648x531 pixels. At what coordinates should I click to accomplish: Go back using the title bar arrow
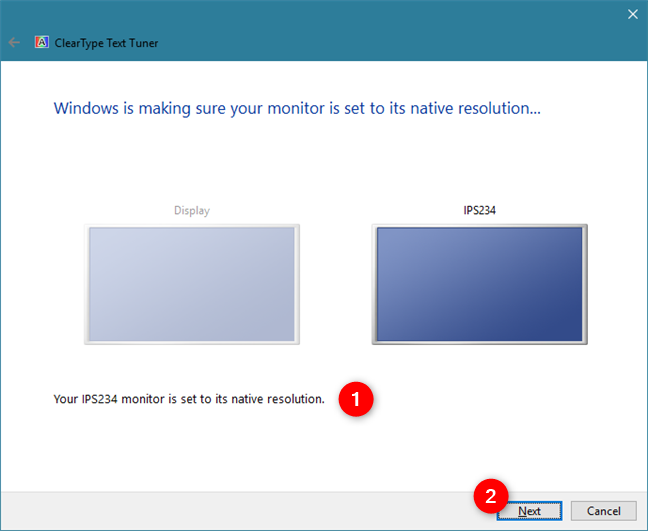(14, 43)
